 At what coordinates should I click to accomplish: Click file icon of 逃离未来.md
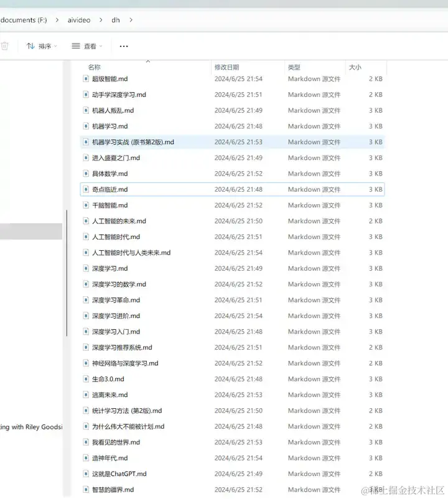(x=86, y=395)
